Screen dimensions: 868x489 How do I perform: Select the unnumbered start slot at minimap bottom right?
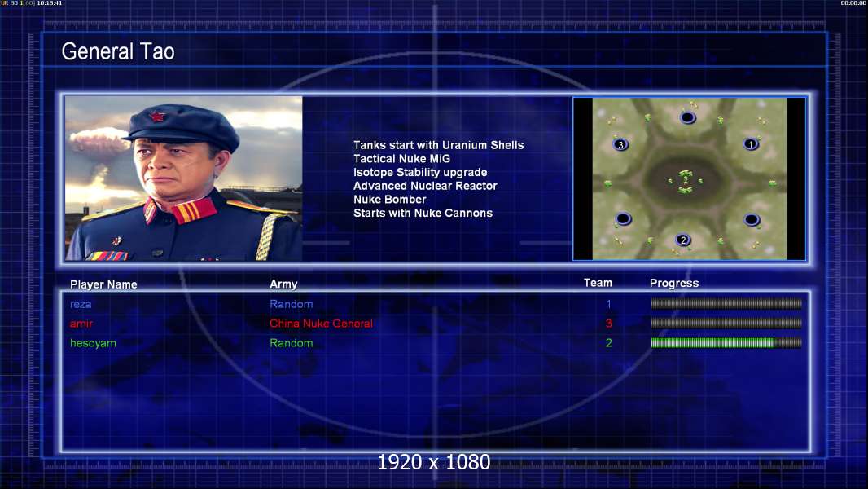click(752, 220)
